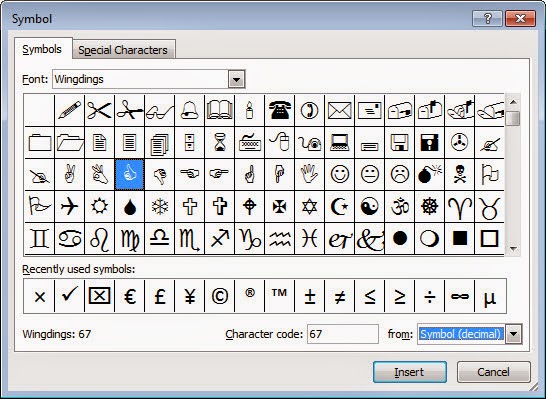This screenshot has width=546, height=399.
Task: Select the Om symbol
Action: tap(399, 206)
